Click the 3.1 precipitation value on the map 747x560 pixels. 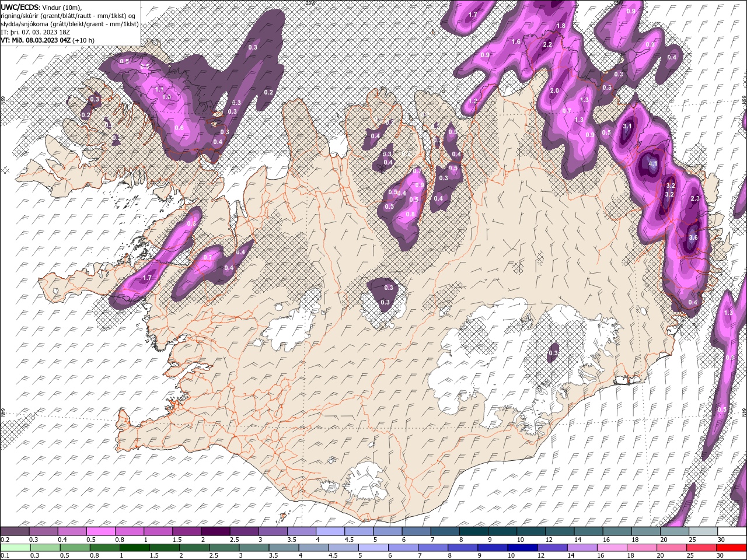(x=627, y=126)
